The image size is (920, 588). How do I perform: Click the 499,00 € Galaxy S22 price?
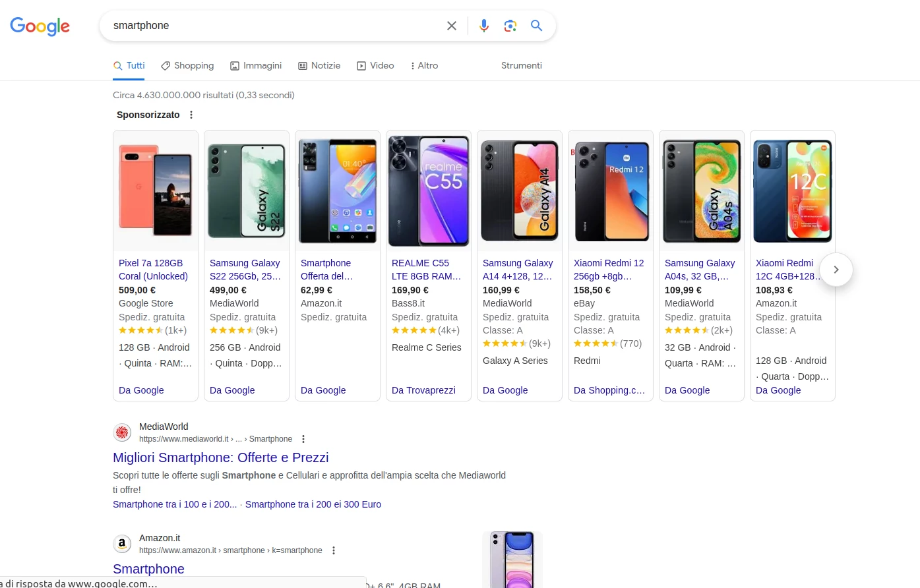pos(228,290)
